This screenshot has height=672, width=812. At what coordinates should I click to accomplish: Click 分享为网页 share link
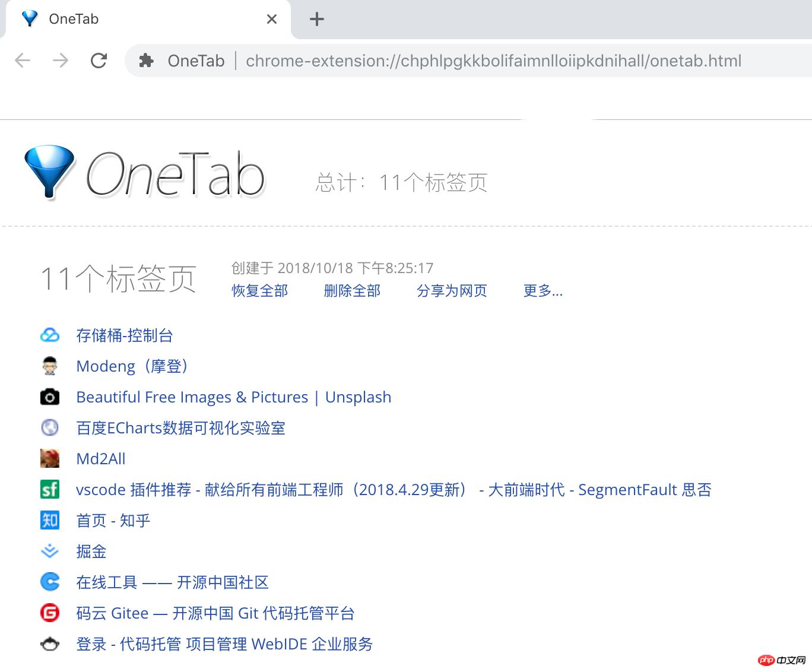coord(452,291)
